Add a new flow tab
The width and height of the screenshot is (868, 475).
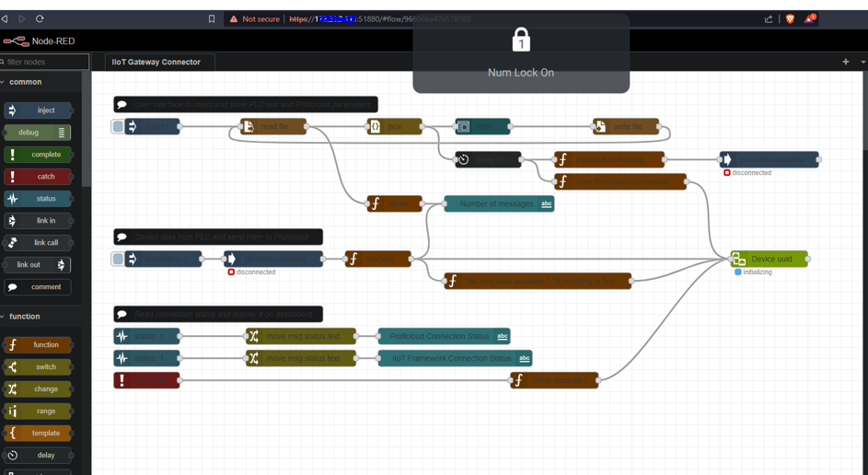coord(845,62)
